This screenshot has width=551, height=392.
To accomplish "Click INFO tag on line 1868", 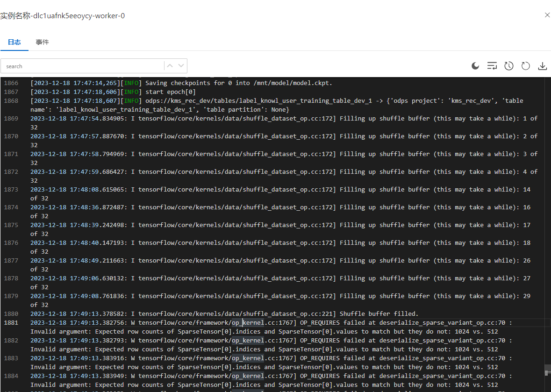I will click(x=131, y=100).
